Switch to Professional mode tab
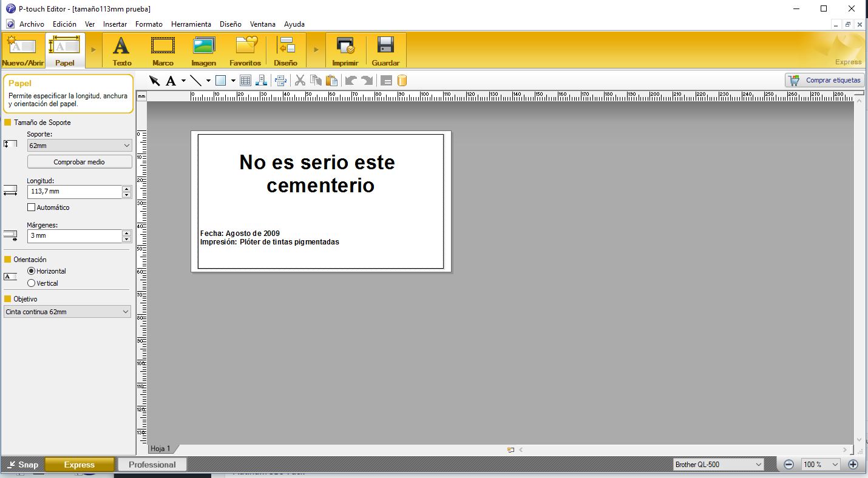 coord(152,465)
